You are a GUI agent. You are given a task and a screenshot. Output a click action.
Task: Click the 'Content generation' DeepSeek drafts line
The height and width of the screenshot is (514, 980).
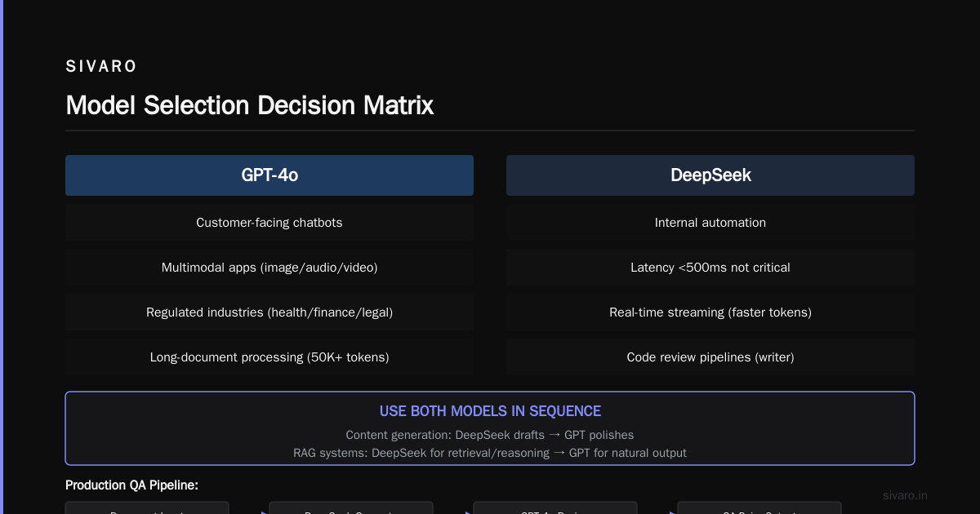tap(490, 435)
